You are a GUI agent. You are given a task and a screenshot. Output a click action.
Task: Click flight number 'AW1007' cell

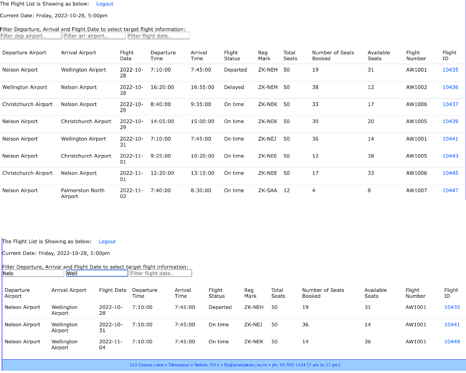tap(416, 190)
